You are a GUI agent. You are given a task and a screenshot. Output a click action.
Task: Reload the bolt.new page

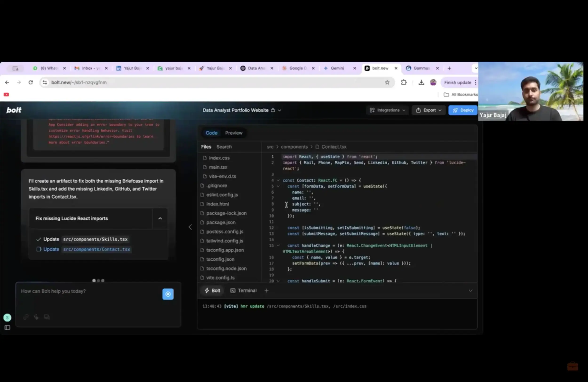31,83
